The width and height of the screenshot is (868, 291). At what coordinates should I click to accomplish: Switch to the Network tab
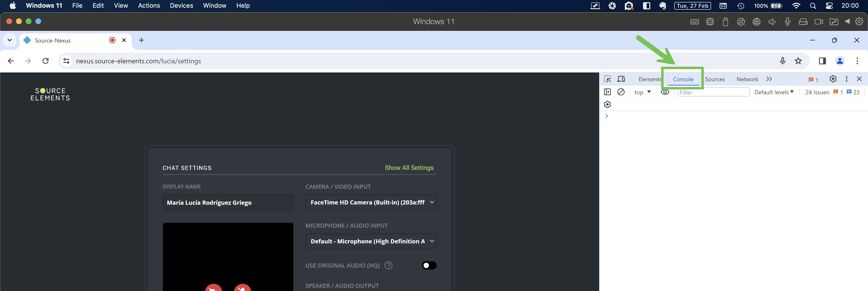tap(747, 79)
